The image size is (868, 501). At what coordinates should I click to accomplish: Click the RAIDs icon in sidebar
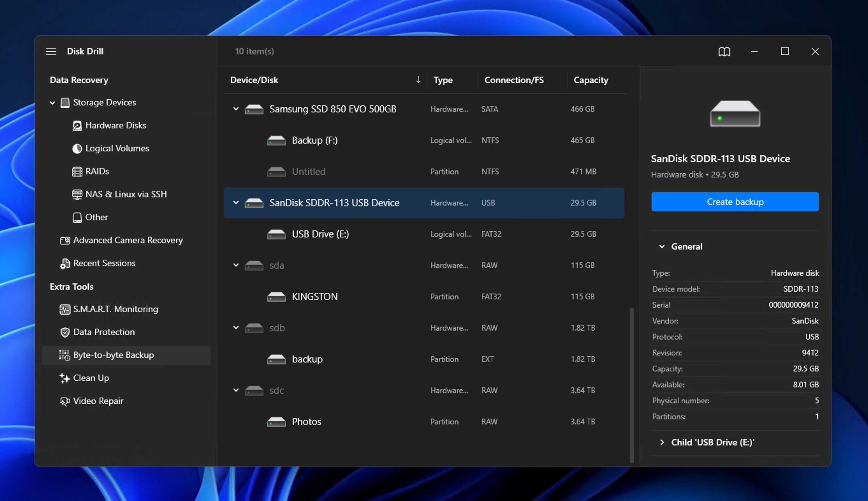77,171
